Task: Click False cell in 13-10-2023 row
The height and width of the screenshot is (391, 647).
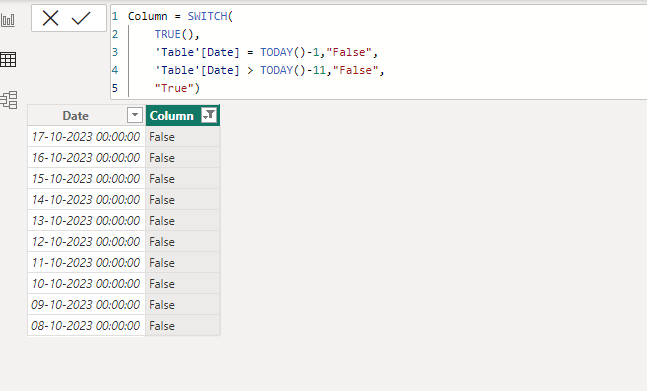Action: pos(183,221)
